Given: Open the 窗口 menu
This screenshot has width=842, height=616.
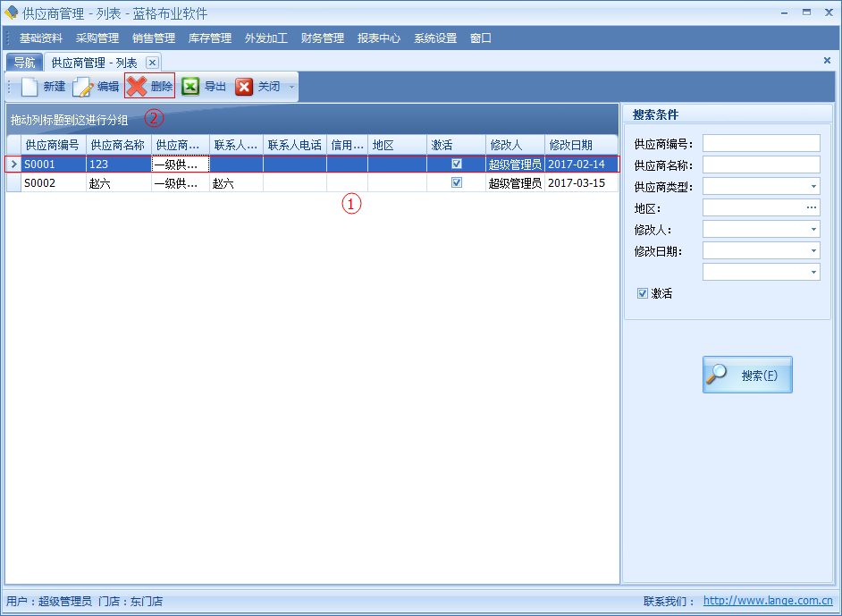Looking at the screenshot, I should [x=481, y=38].
